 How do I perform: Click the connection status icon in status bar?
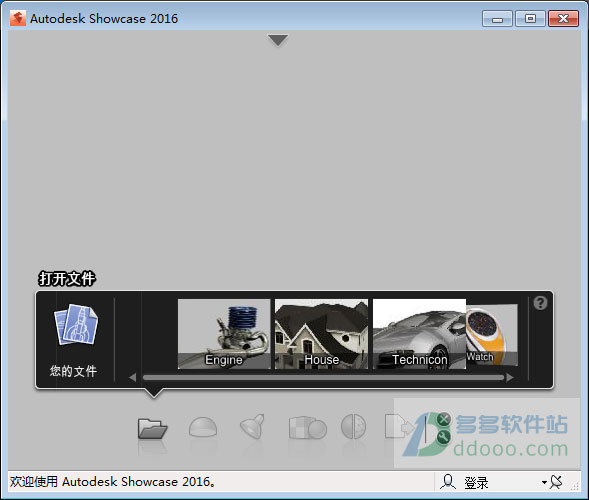pyautogui.click(x=557, y=482)
